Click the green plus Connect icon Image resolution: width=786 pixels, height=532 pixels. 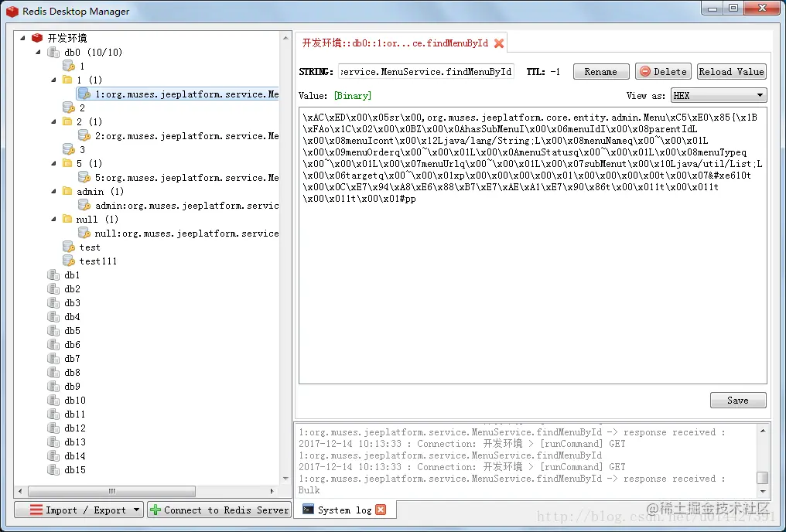tap(155, 510)
